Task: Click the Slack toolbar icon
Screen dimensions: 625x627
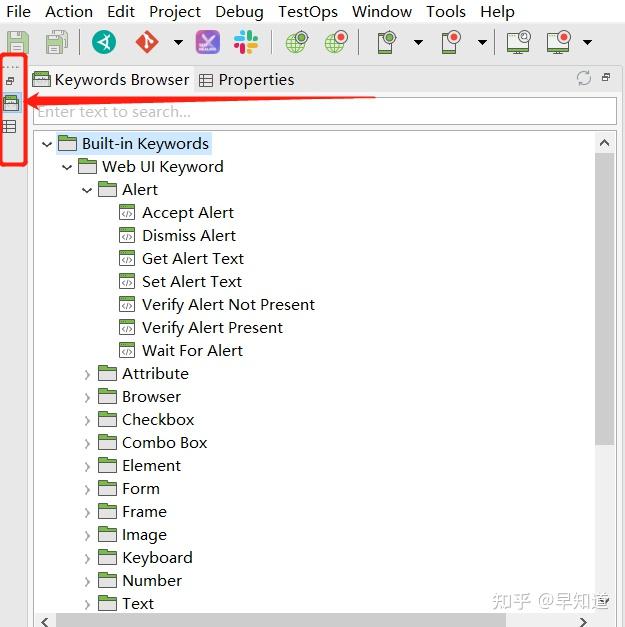Action: pos(246,42)
